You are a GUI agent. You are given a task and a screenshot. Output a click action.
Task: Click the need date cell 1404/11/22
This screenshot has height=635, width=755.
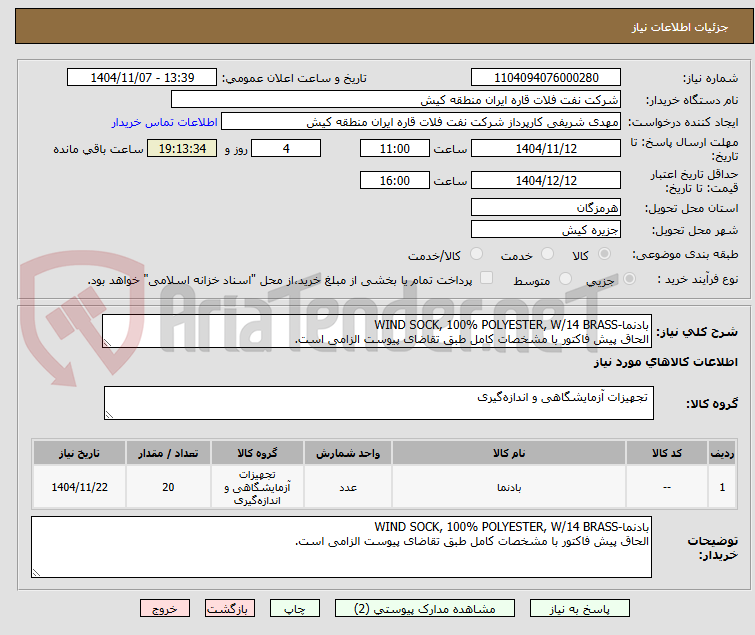(x=79, y=487)
